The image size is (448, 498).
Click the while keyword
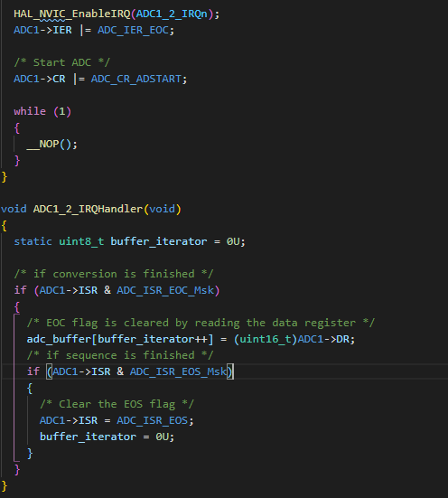[30, 111]
